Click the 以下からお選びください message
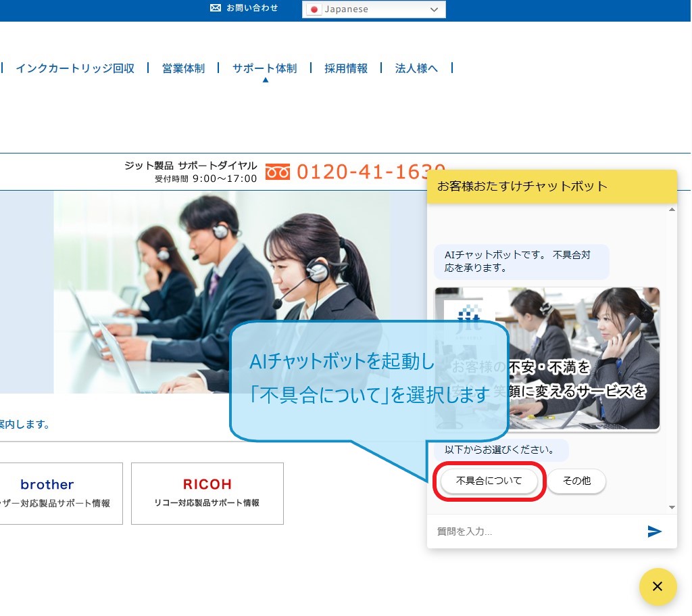Viewport: 692px width, 616px height. coord(501,450)
